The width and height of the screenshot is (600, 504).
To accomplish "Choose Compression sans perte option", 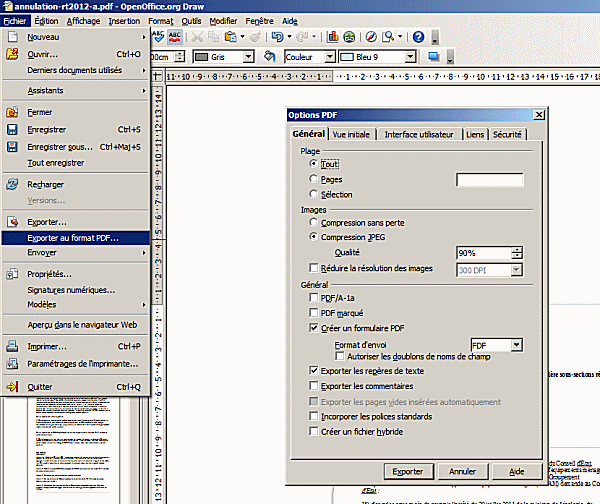I will pos(313,222).
